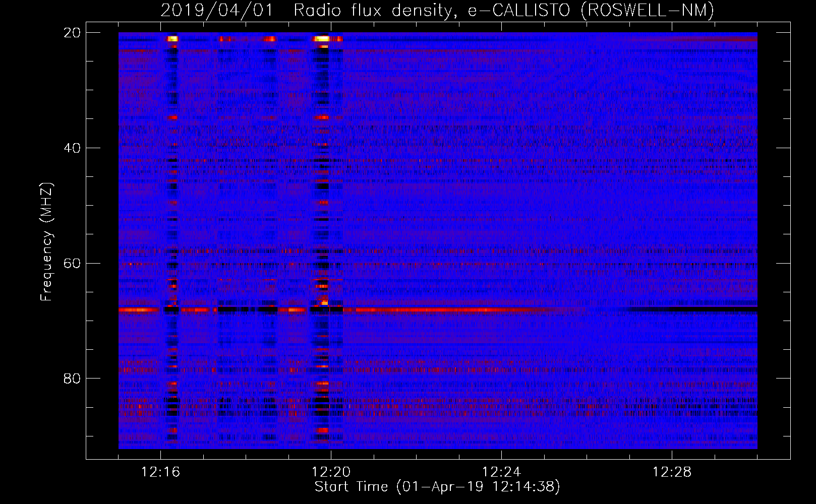The height and width of the screenshot is (504, 816).
Task: Click the 60 frequency tick label
Action: point(72,264)
